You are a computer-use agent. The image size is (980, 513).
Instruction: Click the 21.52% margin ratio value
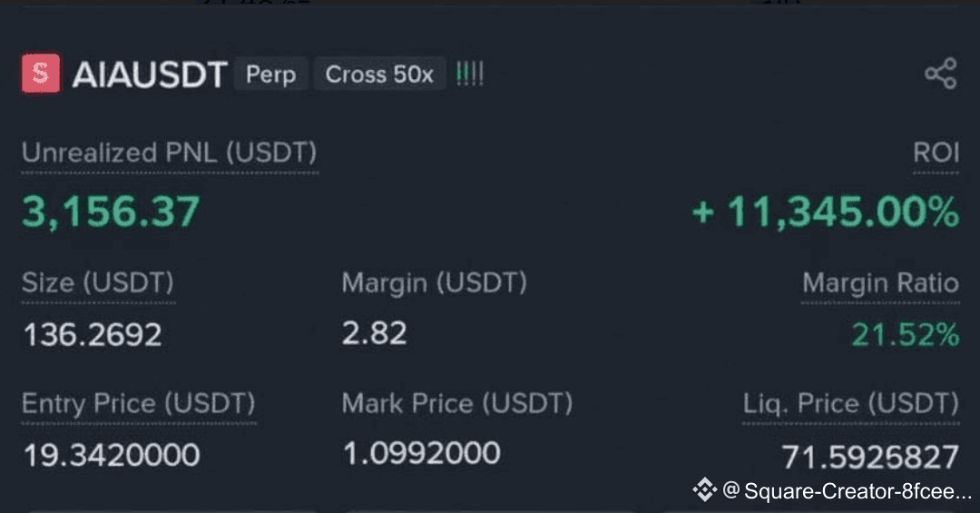click(x=905, y=334)
